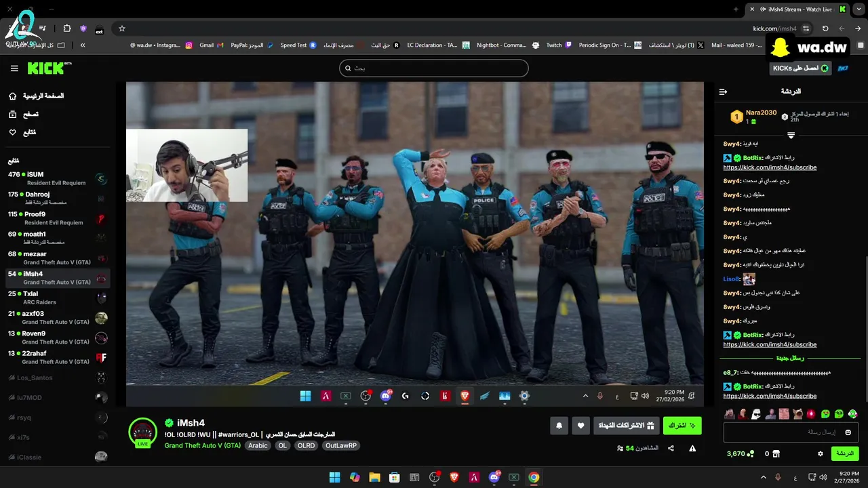Click the green Chat send button

point(845,453)
